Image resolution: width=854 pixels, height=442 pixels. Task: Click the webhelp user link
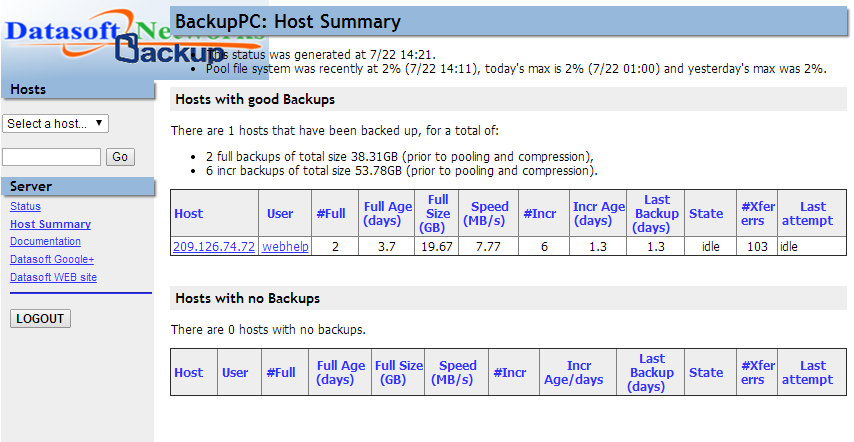285,246
